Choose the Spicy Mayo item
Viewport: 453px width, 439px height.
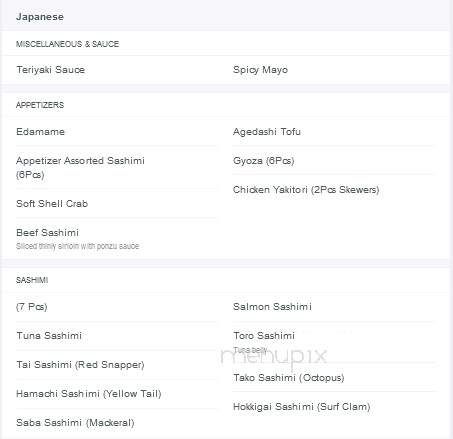pyautogui.click(x=260, y=70)
